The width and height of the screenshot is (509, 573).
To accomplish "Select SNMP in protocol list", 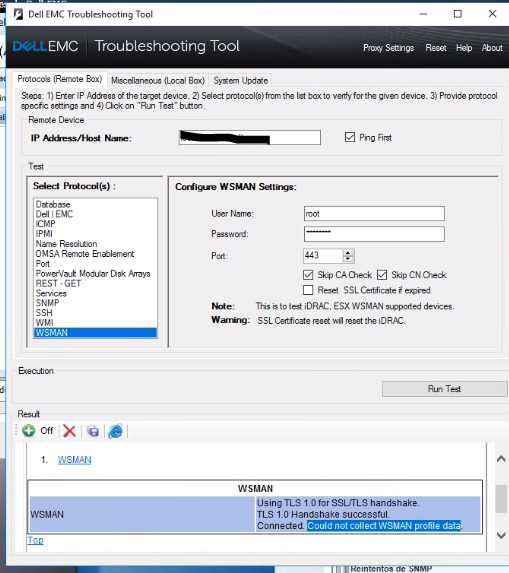I will pos(95,303).
